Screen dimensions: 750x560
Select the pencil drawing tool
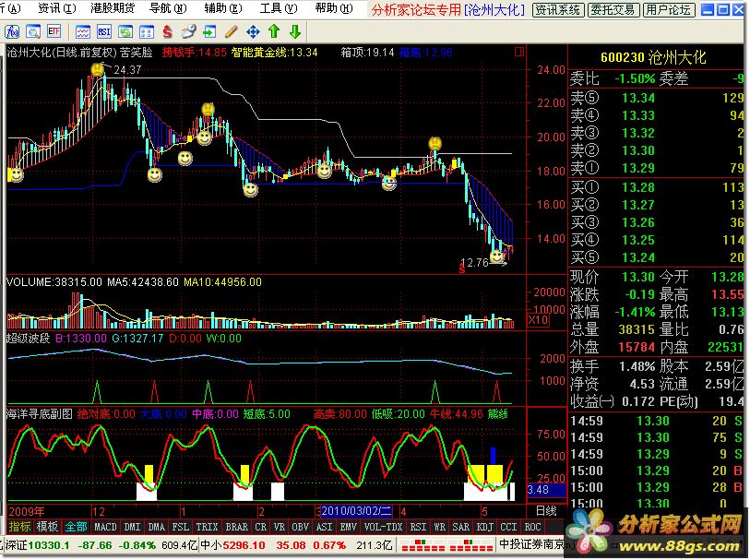[231, 32]
